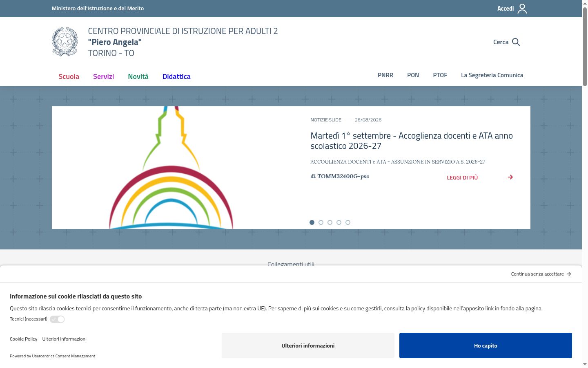The width and height of the screenshot is (588, 368).
Task: Select the first carousel slide dot
Action: tap(312, 222)
